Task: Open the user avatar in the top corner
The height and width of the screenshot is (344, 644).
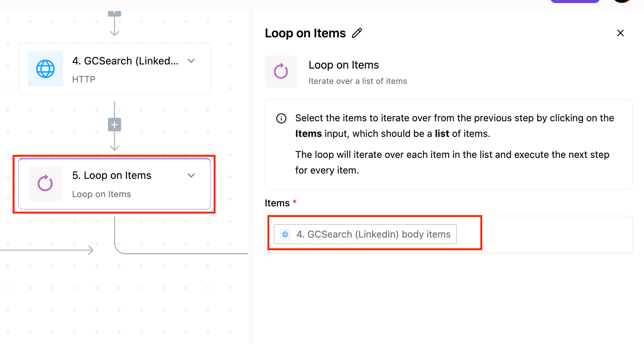Action: click(622, 1)
